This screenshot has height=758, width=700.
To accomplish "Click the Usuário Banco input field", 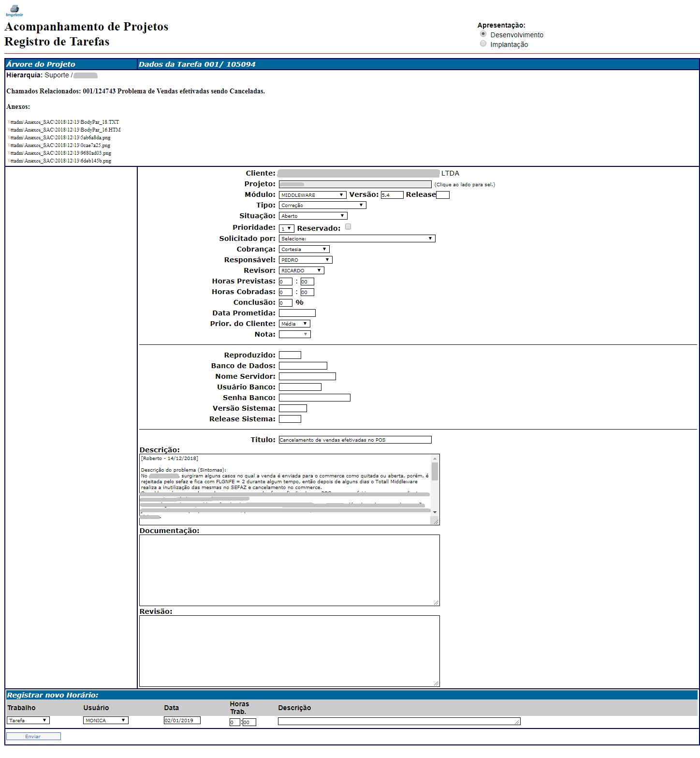I will [300, 387].
